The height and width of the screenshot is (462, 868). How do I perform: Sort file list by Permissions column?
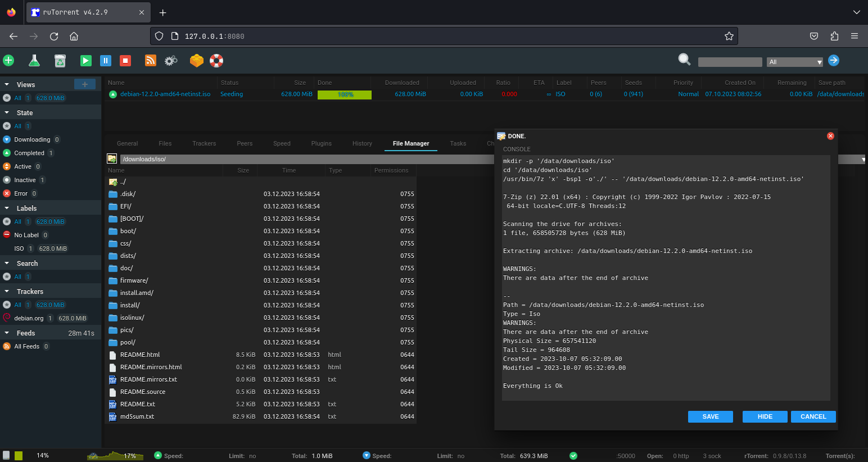[391, 170]
